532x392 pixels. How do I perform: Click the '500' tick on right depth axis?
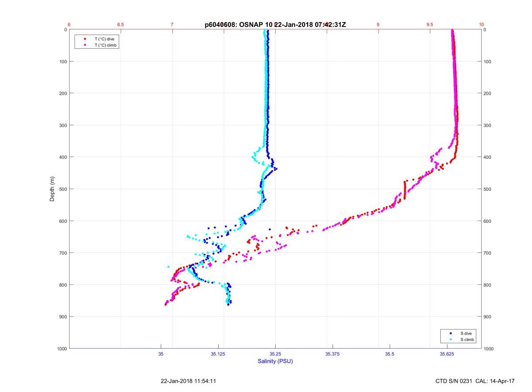[488, 189]
